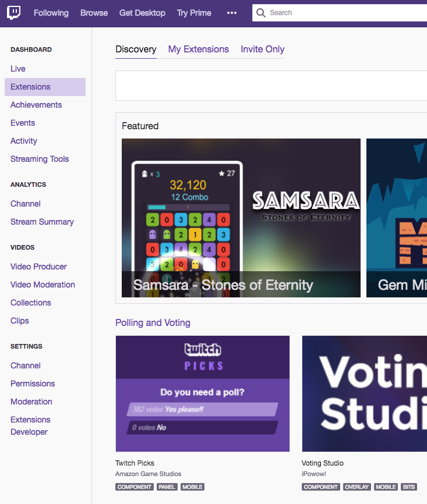Click the Featured section heading
427x504 pixels.
(x=140, y=126)
